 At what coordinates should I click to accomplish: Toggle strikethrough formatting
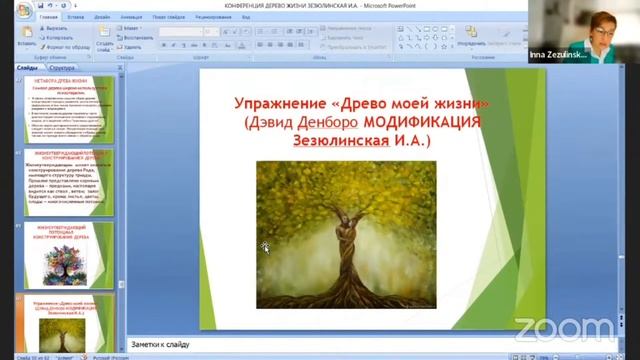pos(194,45)
